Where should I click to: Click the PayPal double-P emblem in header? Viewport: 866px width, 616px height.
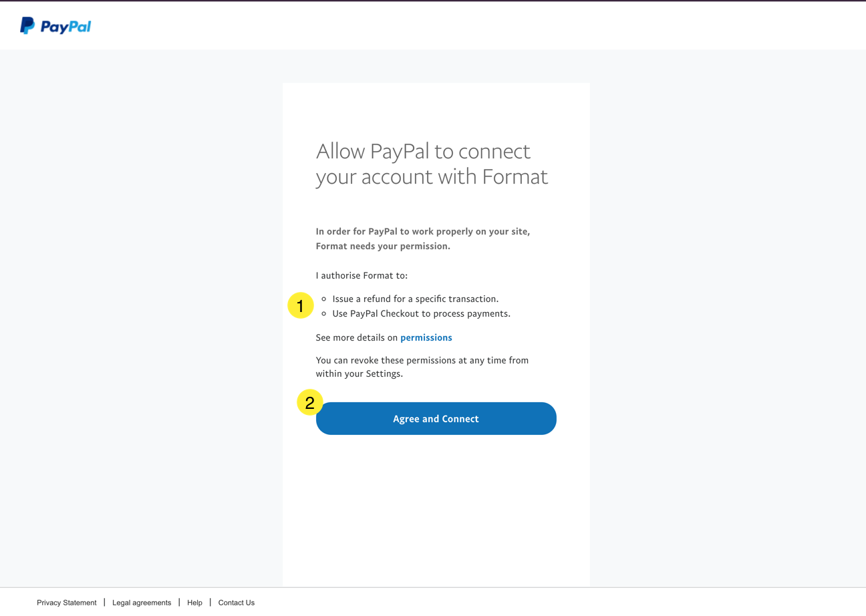(27, 26)
